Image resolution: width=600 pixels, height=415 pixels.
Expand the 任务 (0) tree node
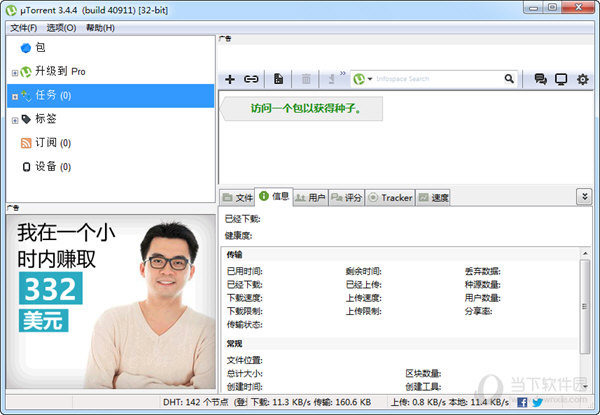pyautogui.click(x=15, y=96)
